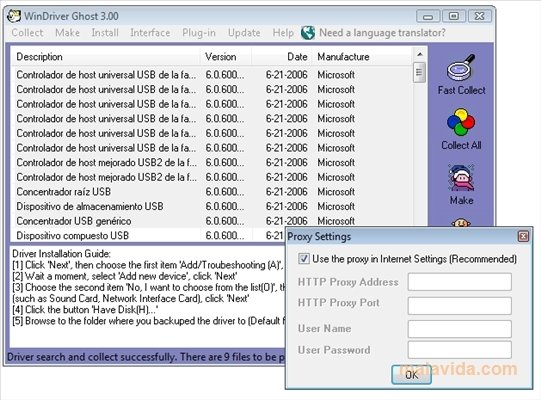Confirm proxy settings with OK button
This screenshot has height=400, width=541.
411,375
